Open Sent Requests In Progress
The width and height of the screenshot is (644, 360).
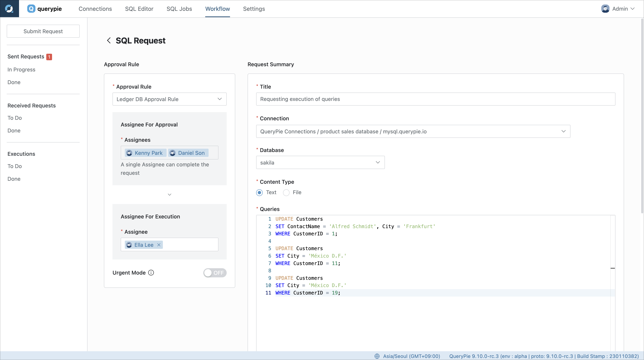point(21,70)
